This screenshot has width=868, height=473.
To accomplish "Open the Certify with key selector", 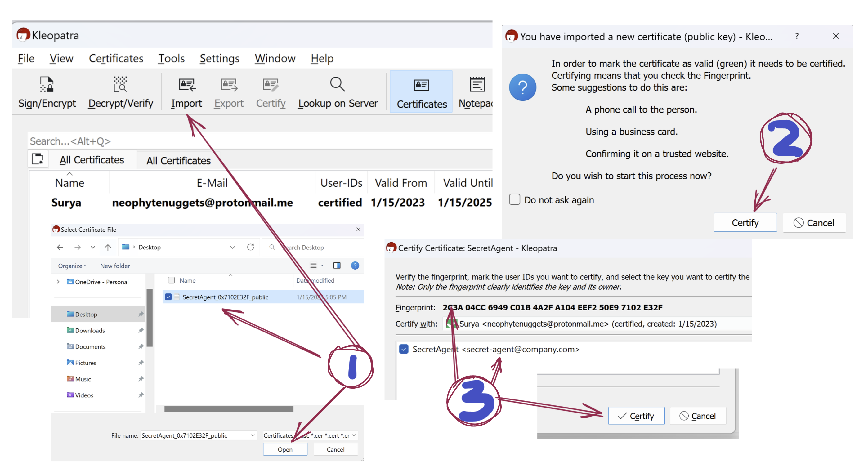I will [x=597, y=324].
